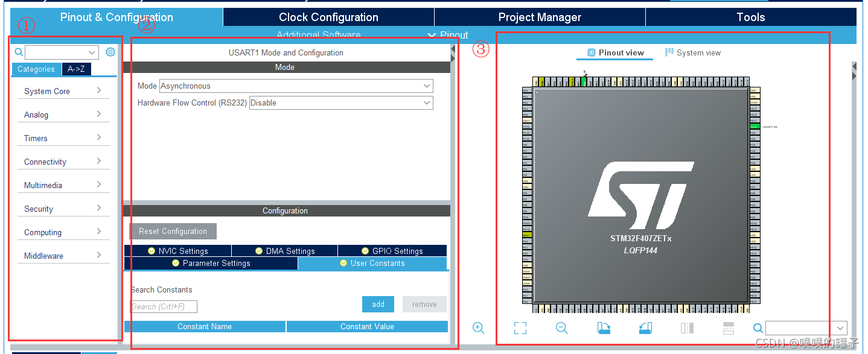Image resolution: width=868 pixels, height=354 pixels.
Task: Open the Pinout dropdown menu
Action: 448,35
